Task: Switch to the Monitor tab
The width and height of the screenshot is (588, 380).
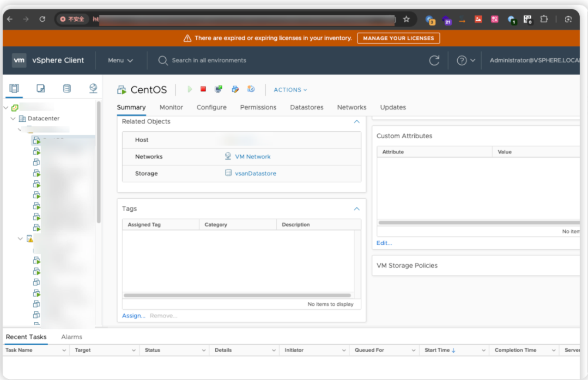Action: 171,107
